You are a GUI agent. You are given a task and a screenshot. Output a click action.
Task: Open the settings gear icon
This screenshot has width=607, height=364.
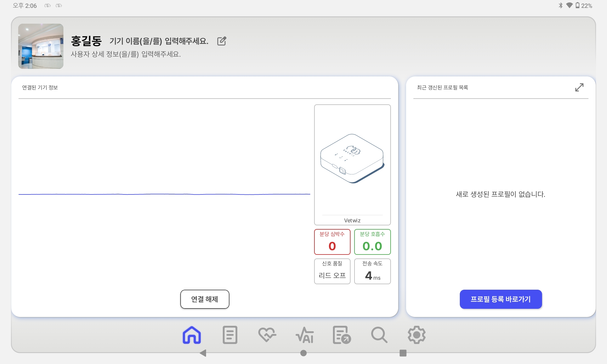pos(416,335)
